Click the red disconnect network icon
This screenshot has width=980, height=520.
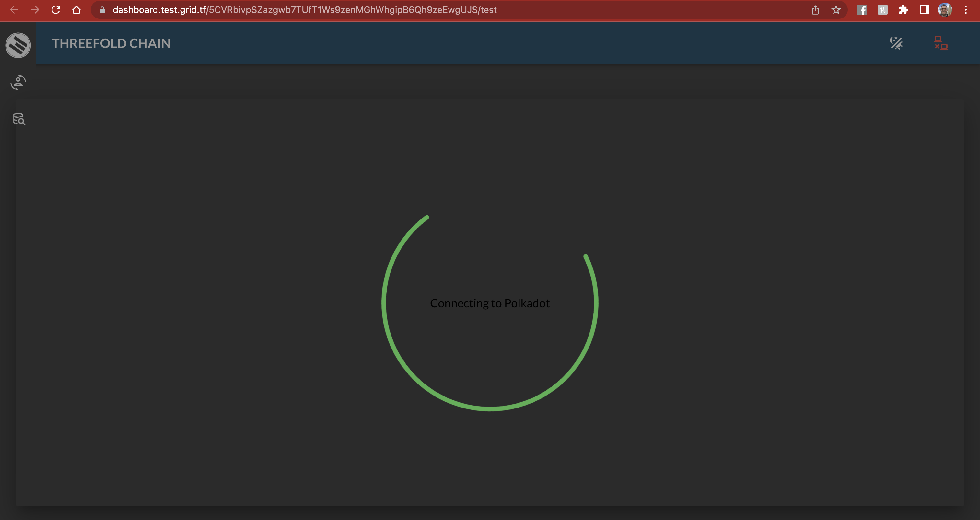pos(941,43)
